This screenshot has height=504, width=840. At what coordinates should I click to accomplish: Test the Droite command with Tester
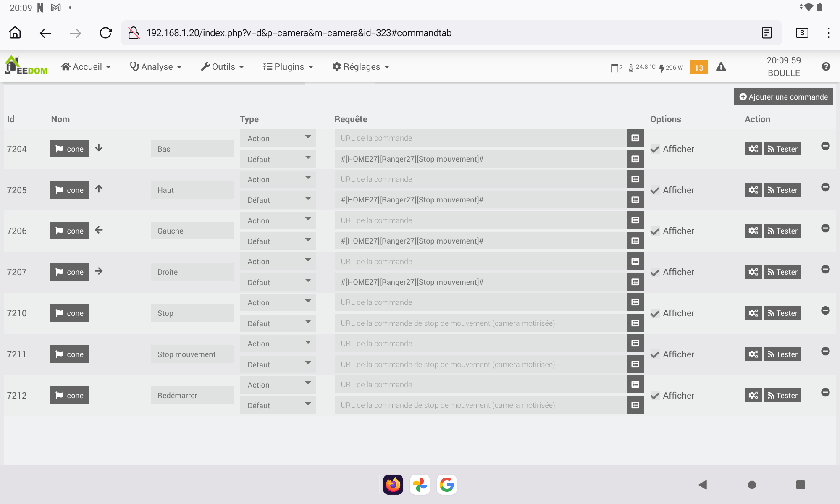782,272
